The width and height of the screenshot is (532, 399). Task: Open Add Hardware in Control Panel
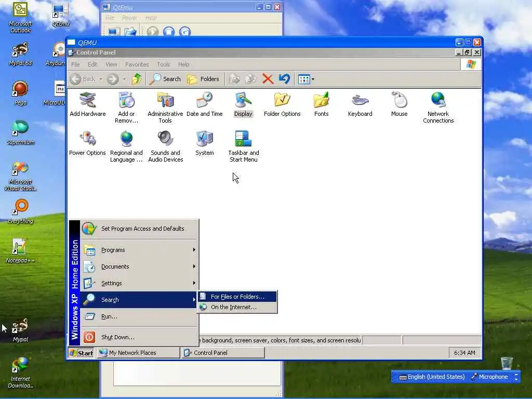pyautogui.click(x=87, y=104)
